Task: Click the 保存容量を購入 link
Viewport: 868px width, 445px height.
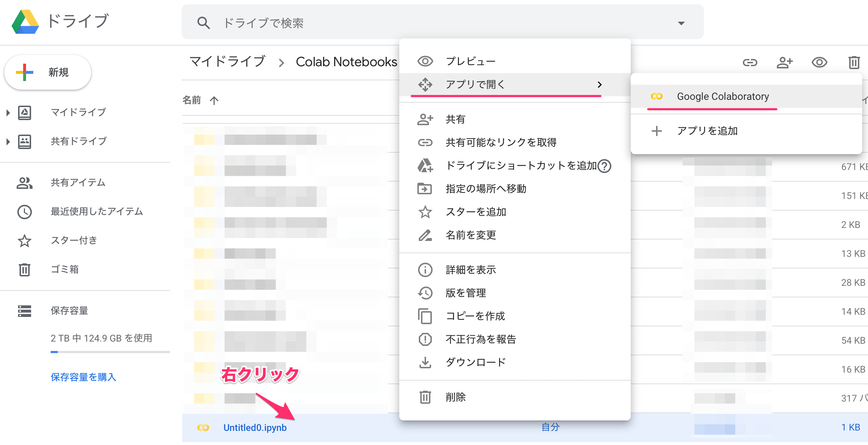Action: [83, 377]
